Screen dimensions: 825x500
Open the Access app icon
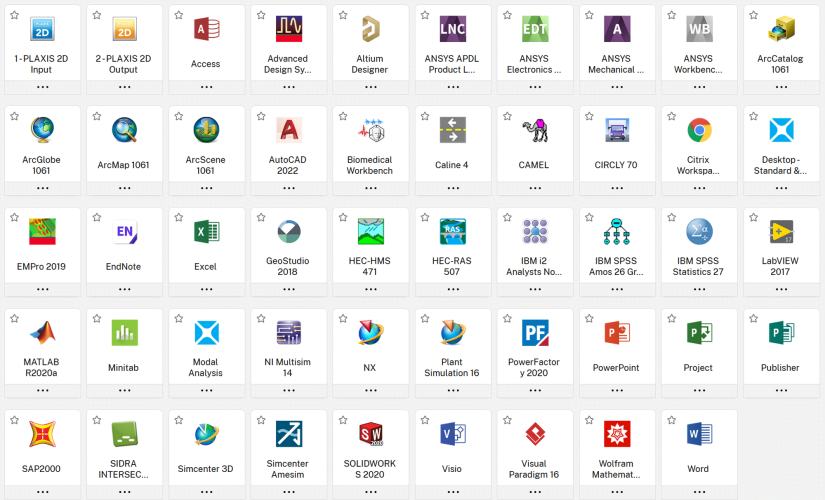click(206, 29)
